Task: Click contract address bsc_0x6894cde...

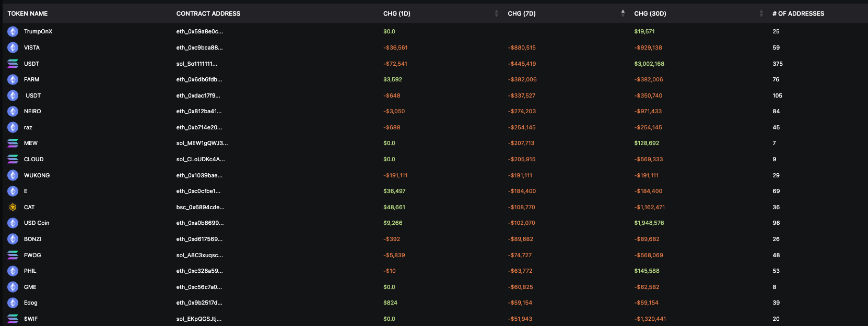Action: click(201, 207)
